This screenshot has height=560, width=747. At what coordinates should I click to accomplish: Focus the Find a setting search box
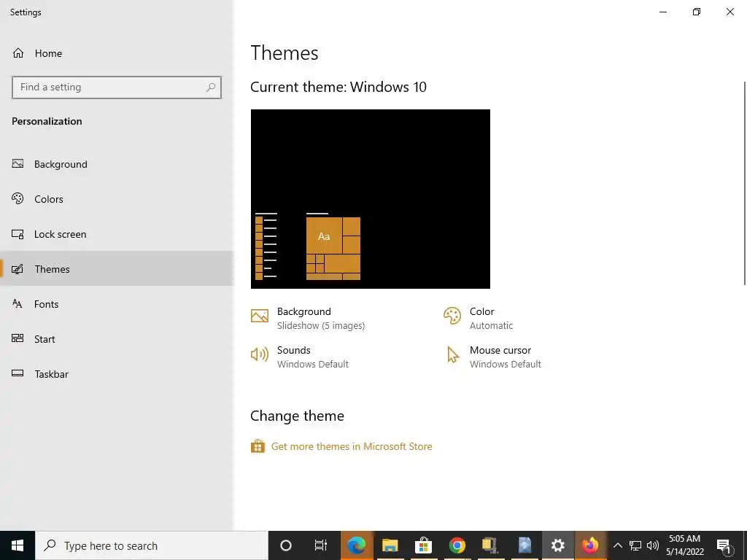117,87
